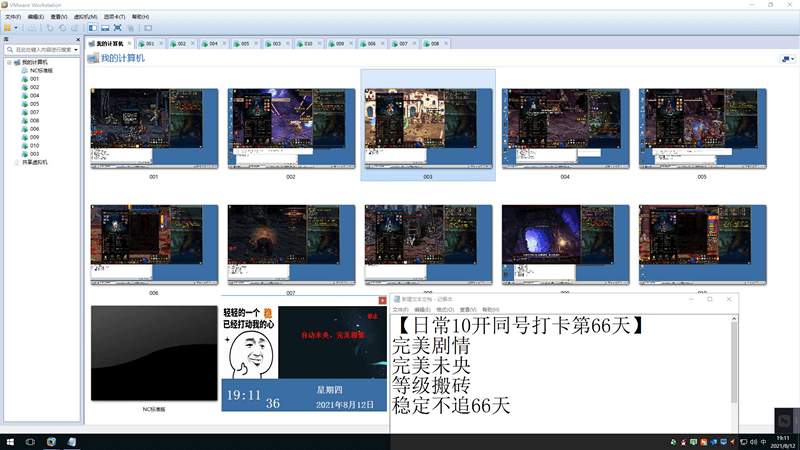Click the full screen mode icon
This screenshot has height=450, width=800.
(117, 28)
